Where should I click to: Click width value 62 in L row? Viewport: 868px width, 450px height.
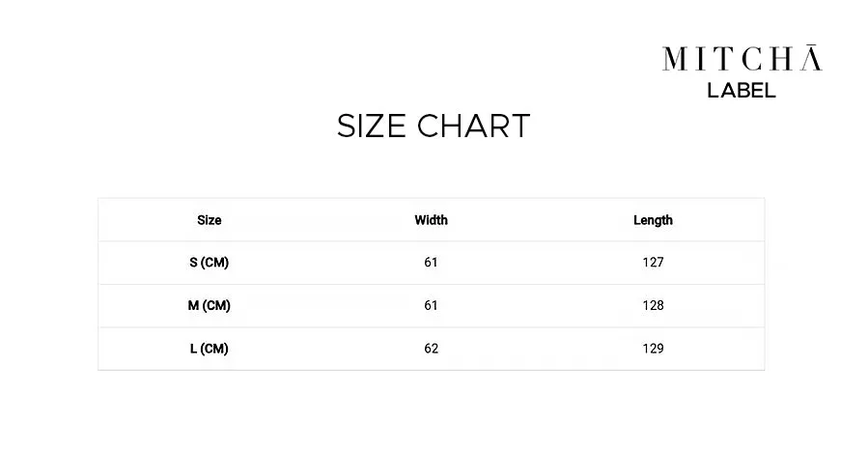tap(432, 349)
